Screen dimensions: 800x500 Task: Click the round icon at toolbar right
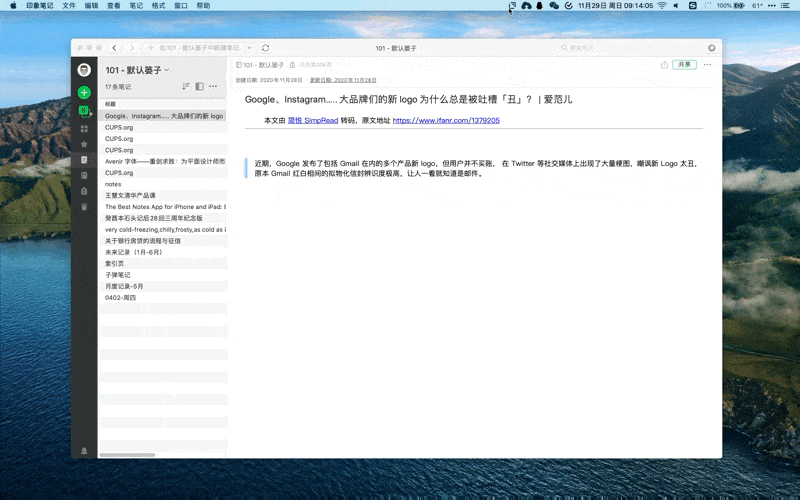712,48
